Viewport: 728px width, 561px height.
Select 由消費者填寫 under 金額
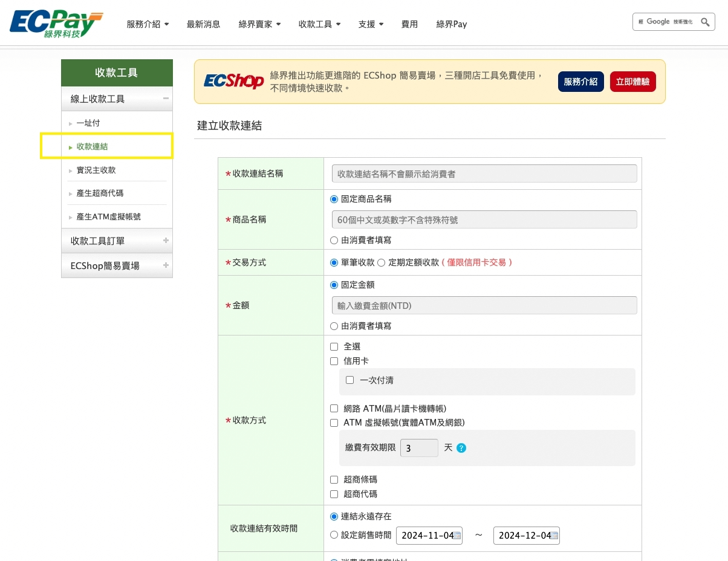334,326
